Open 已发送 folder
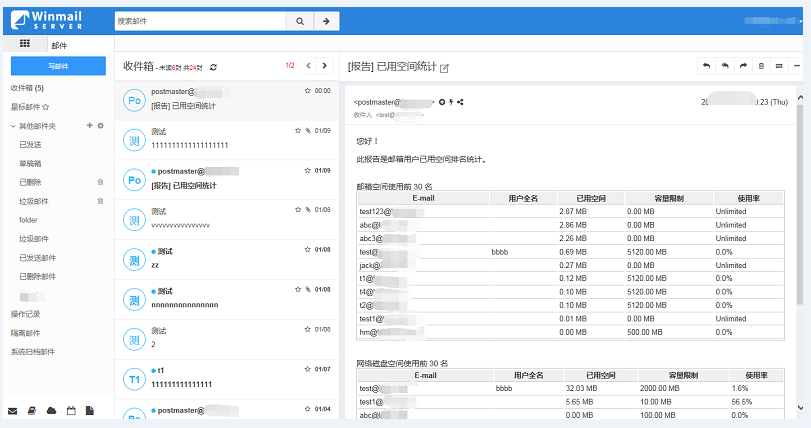The width and height of the screenshot is (811, 428). [30, 144]
